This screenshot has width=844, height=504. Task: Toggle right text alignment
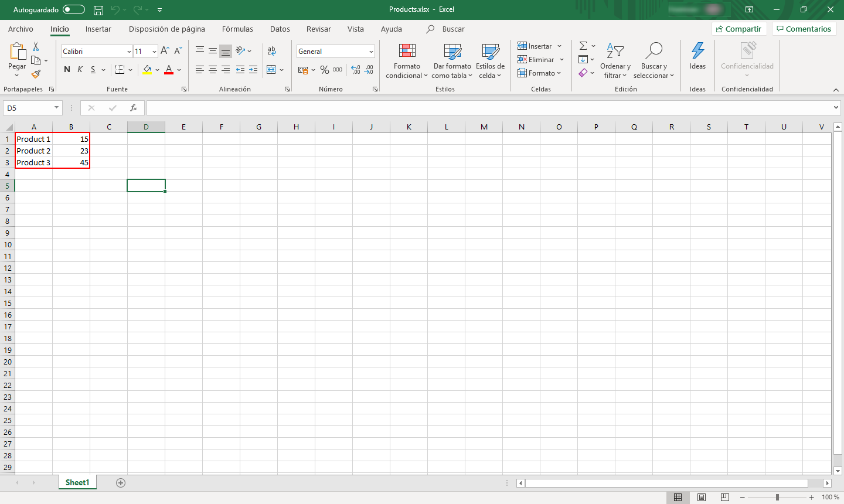pyautogui.click(x=226, y=70)
